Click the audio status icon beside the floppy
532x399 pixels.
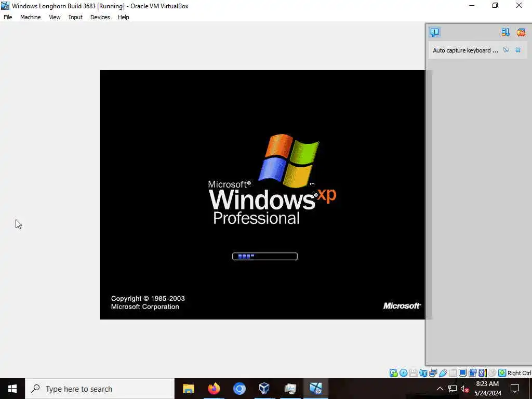(423, 373)
